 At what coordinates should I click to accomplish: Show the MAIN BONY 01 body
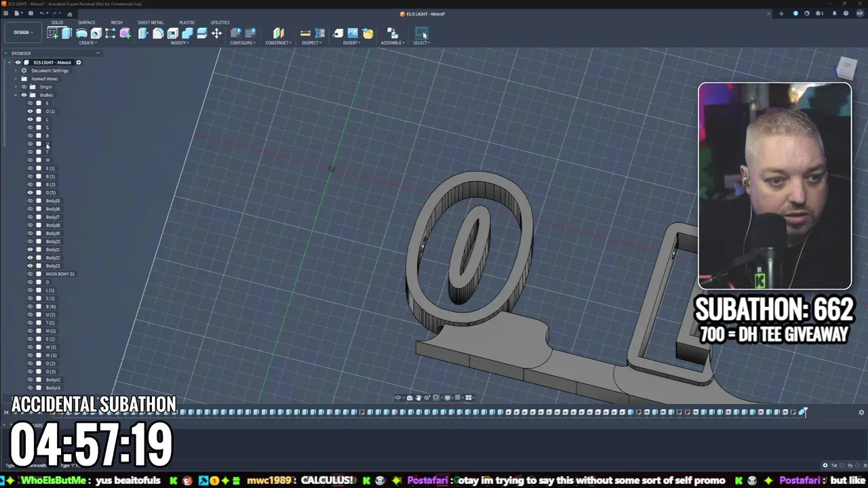30,274
